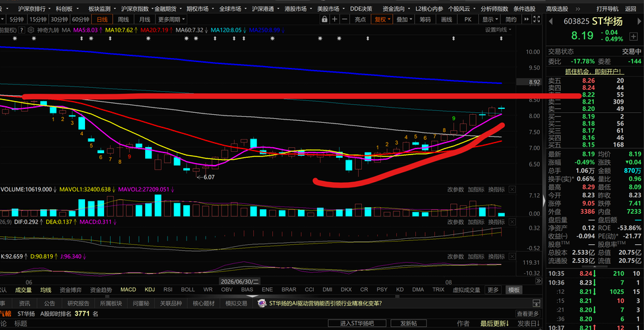Click 更多 indicators button

click(x=493, y=290)
